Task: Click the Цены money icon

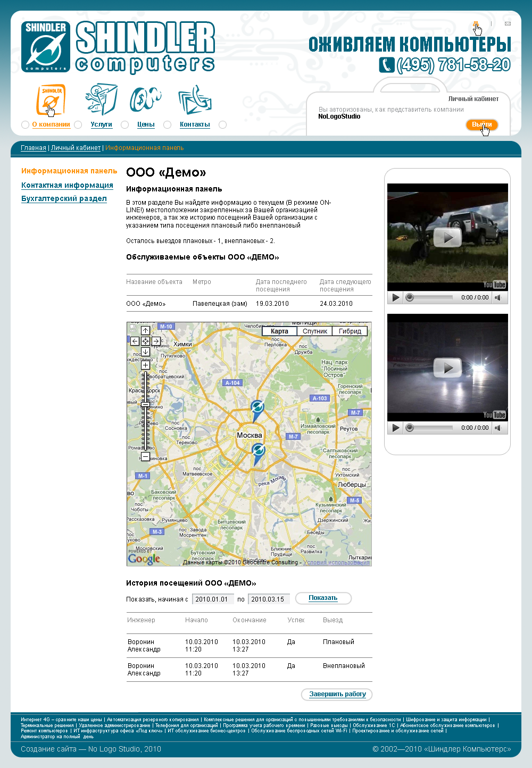Action: [x=145, y=99]
